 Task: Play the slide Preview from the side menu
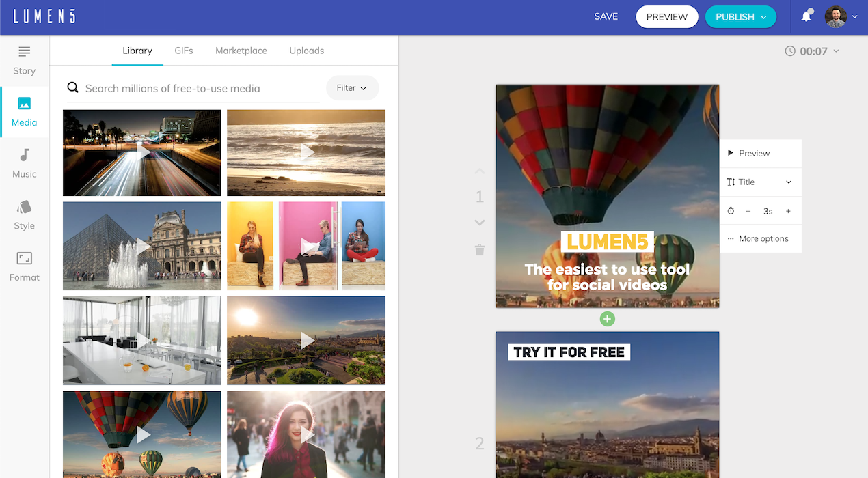coord(760,154)
